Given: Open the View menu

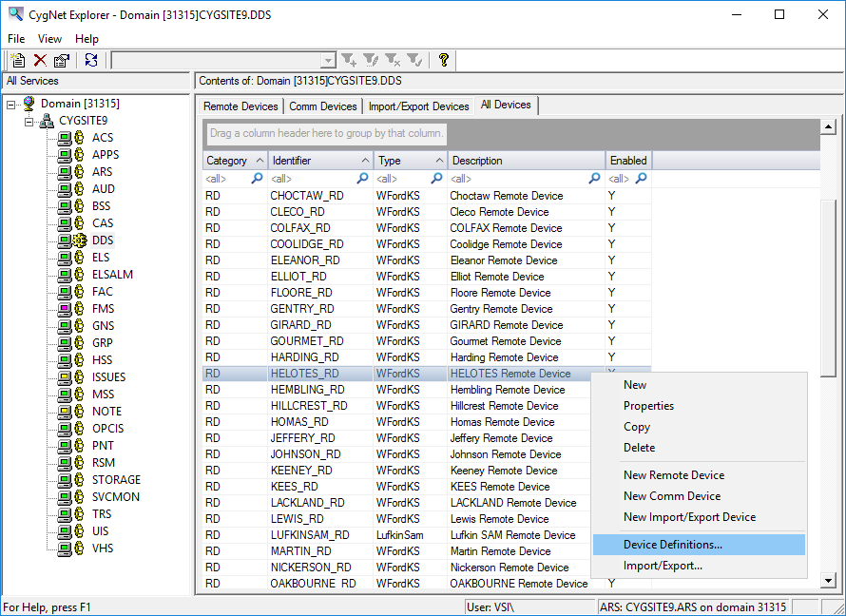Looking at the screenshot, I should coord(49,39).
